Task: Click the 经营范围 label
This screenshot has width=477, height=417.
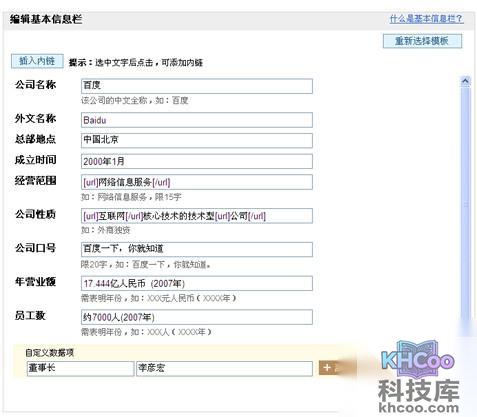Action: pos(35,180)
